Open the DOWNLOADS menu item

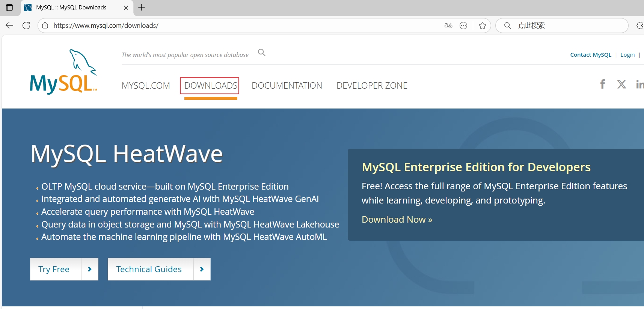tap(211, 86)
